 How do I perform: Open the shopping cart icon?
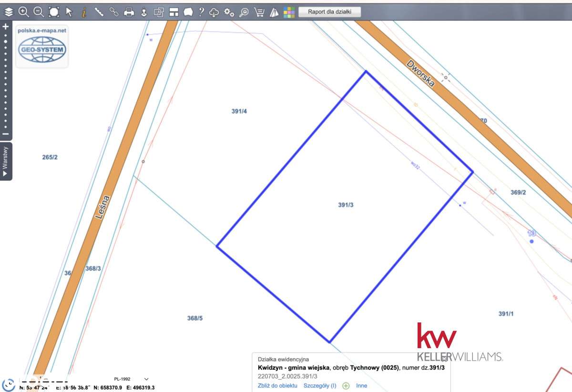[x=259, y=12]
